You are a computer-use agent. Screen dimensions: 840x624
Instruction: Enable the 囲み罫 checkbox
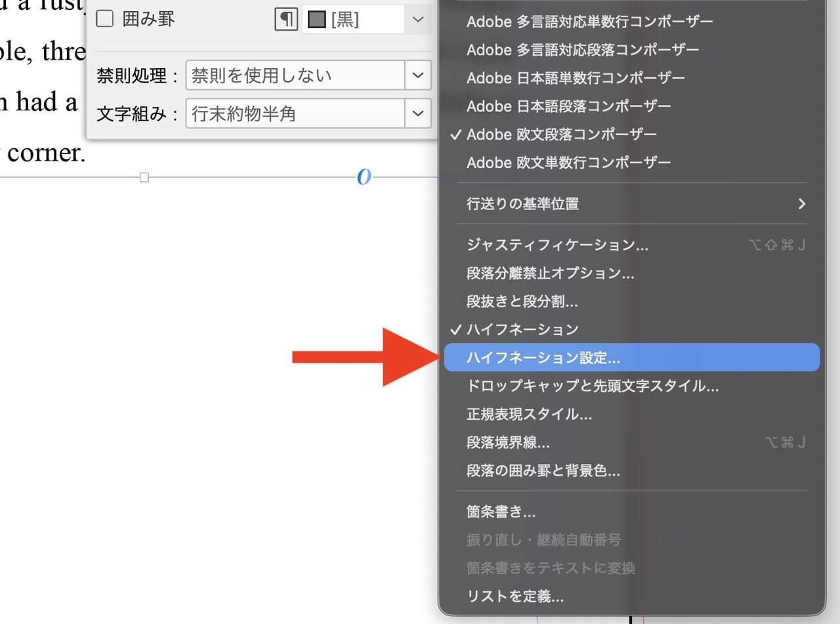tap(105, 19)
